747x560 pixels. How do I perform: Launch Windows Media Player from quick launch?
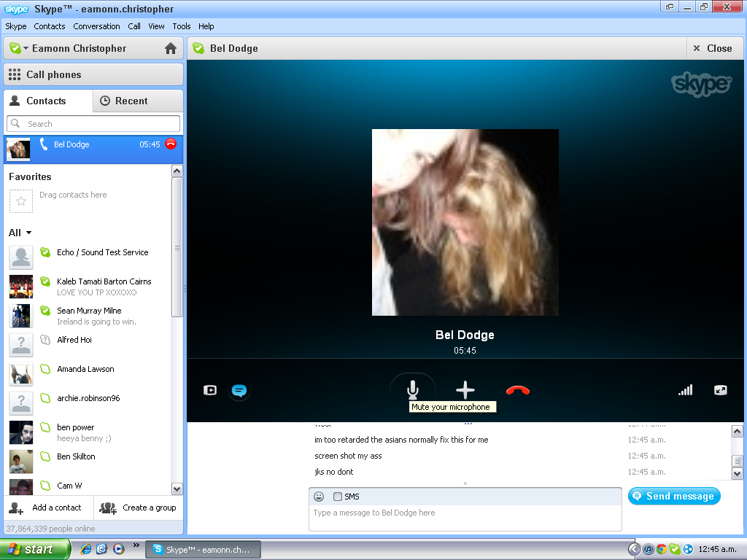(119, 549)
